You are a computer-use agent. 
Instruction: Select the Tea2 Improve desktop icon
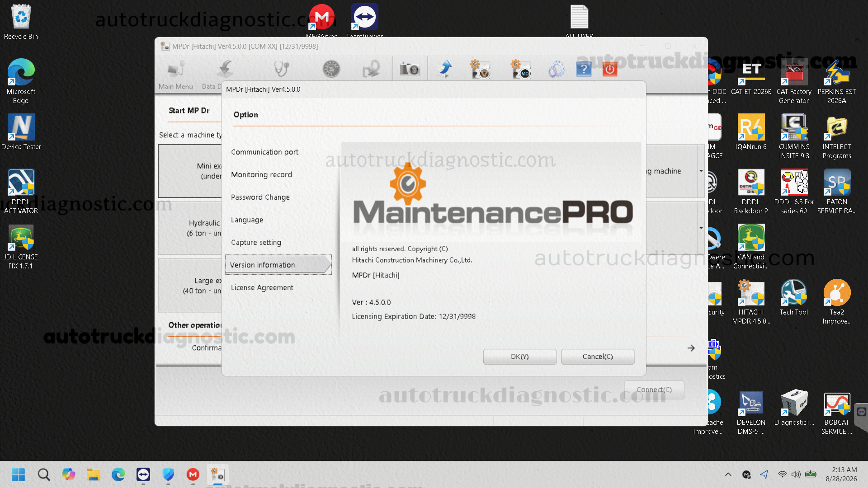coord(837,302)
